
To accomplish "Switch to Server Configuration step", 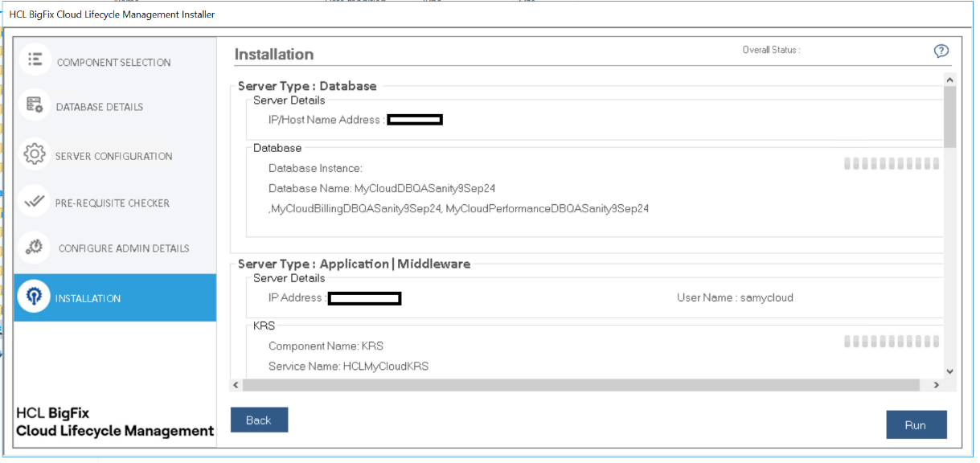I will tap(113, 156).
